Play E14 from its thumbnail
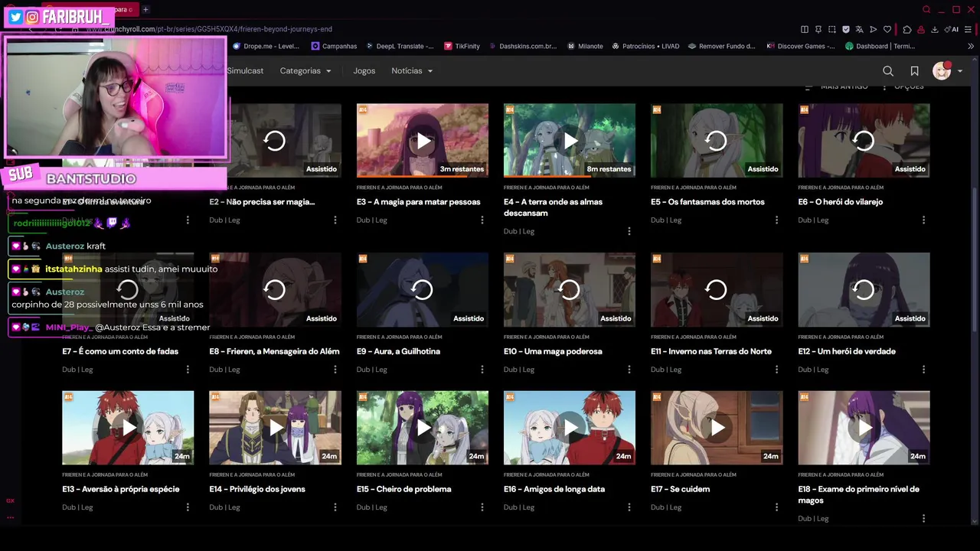 [276, 428]
